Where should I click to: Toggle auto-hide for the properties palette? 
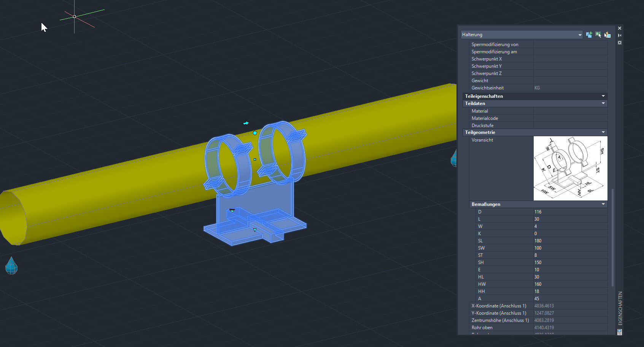pyautogui.click(x=620, y=35)
